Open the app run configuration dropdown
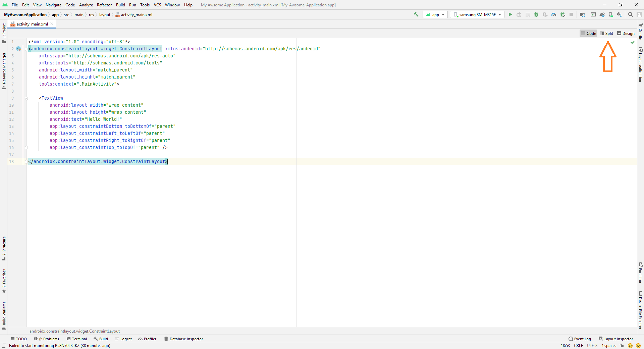 pyautogui.click(x=435, y=14)
